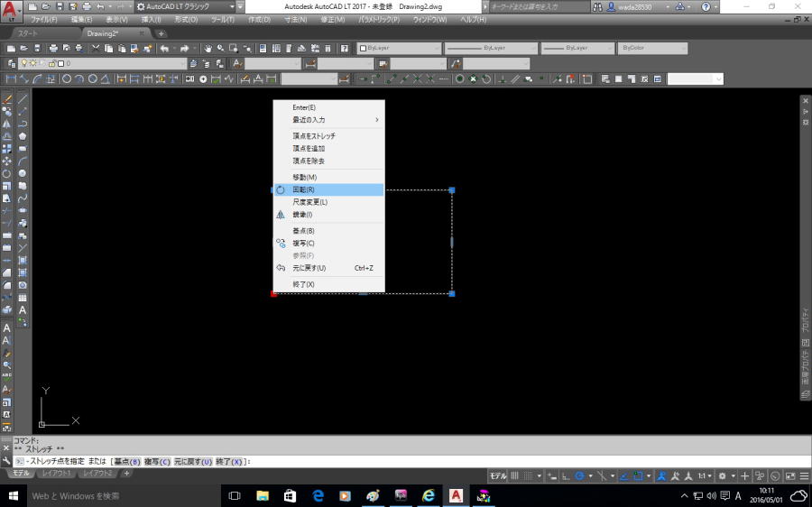Screen dimensions: 812x507
Task: Open the dimension style dropdown
Action: [x=346, y=64]
